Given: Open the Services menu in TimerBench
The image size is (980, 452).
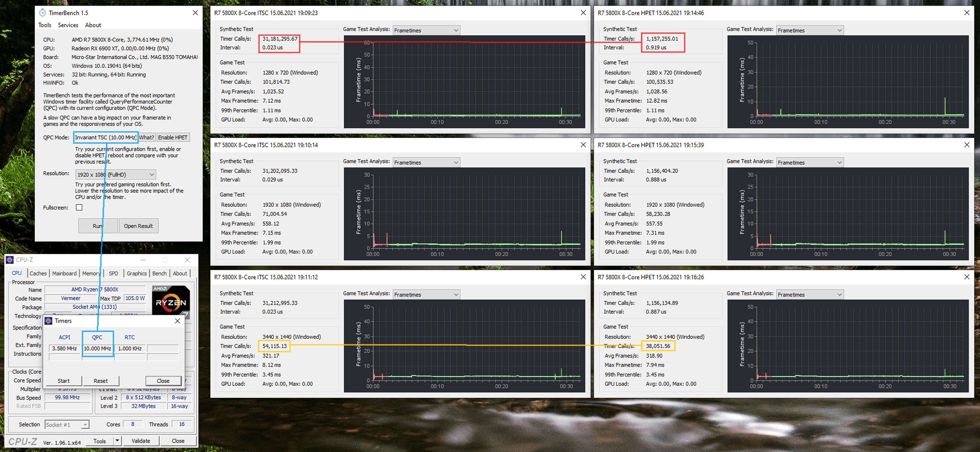Looking at the screenshot, I should click(68, 25).
